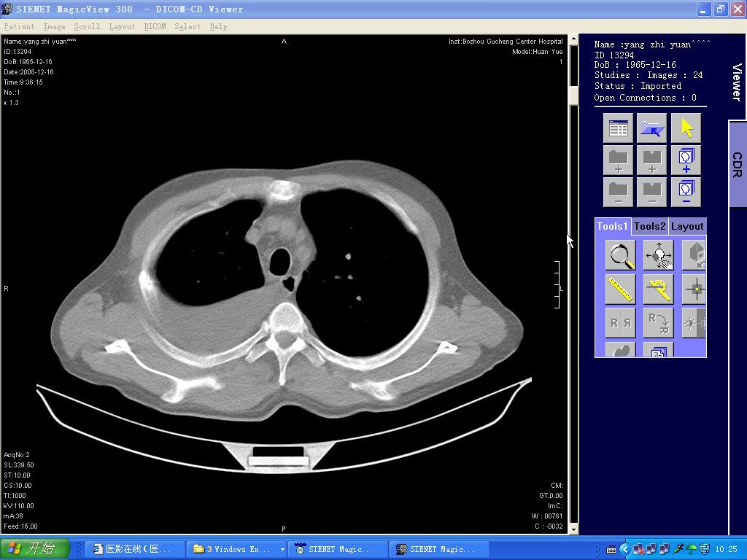Click the disconnected network tray icon with red X
Screen dimensions: 747x560
click(x=639, y=550)
